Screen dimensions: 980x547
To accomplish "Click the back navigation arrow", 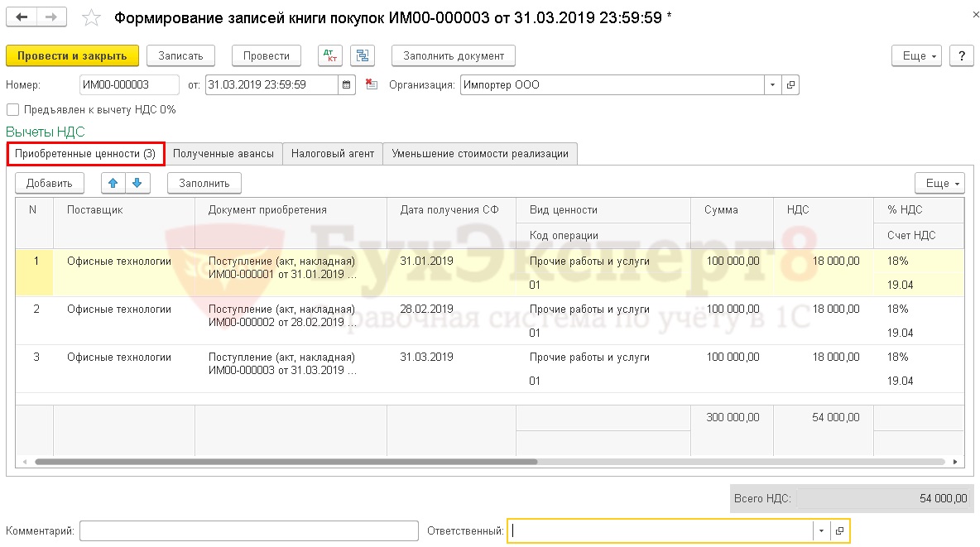I will pos(22,17).
